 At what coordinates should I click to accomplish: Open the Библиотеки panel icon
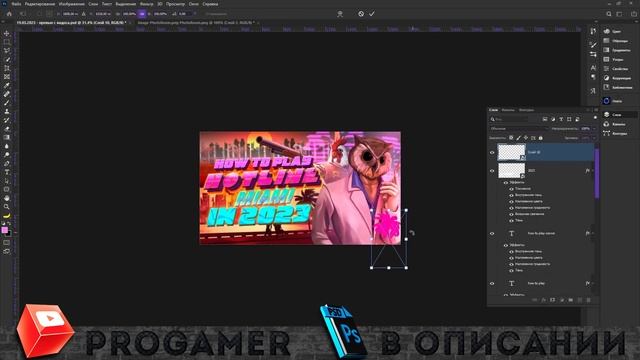point(607,87)
